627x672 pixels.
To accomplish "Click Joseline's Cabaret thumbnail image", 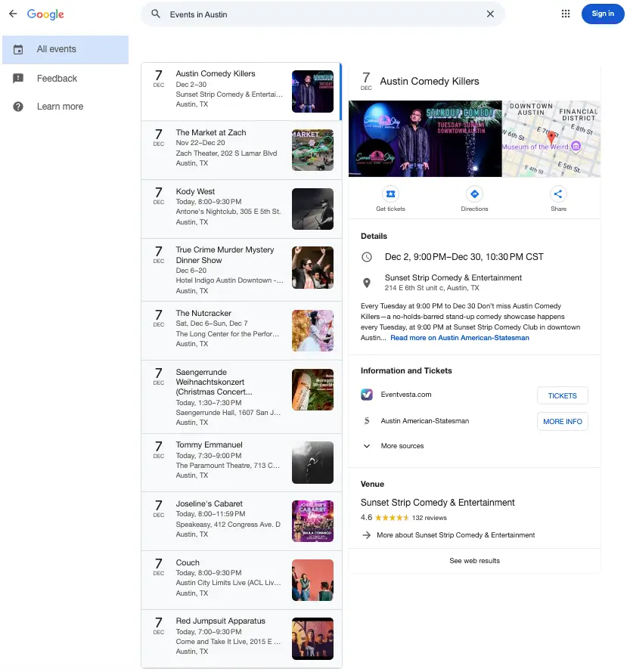I will tap(312, 521).
